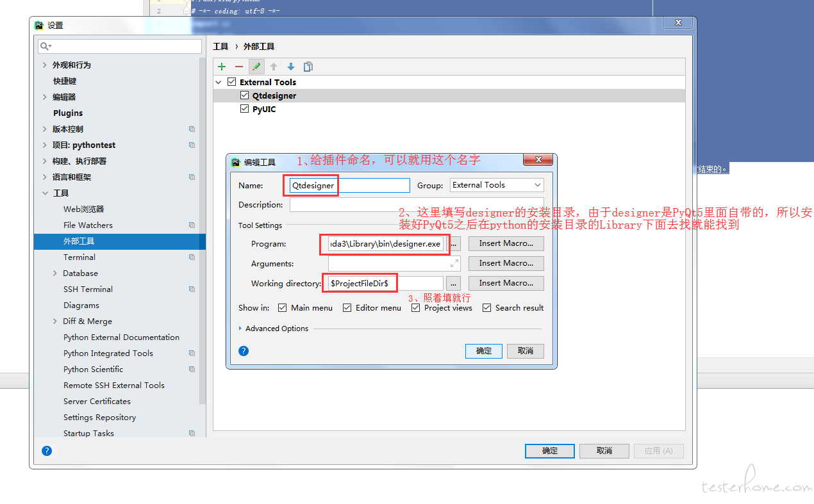Click the project-level icon beside SSH Terminal

click(x=192, y=289)
